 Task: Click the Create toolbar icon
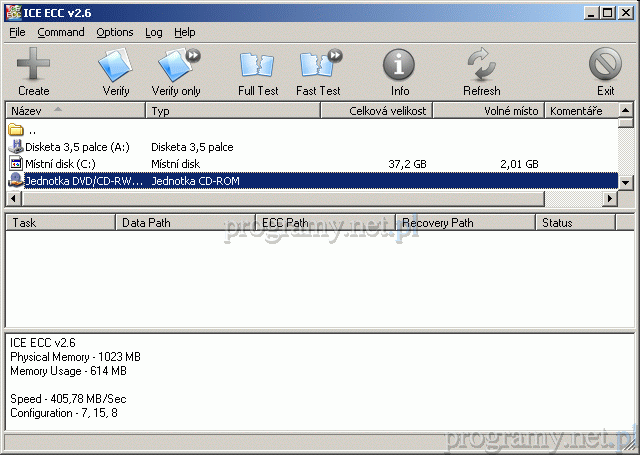pos(33,72)
